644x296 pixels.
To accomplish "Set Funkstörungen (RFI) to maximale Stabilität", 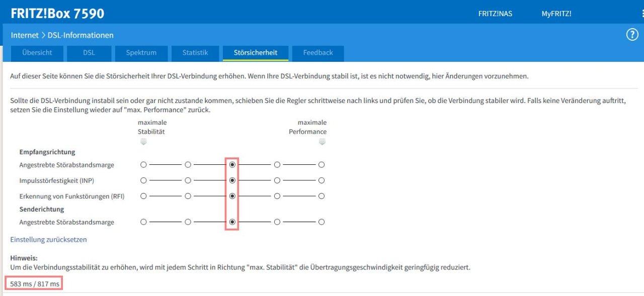I will pos(143,196).
